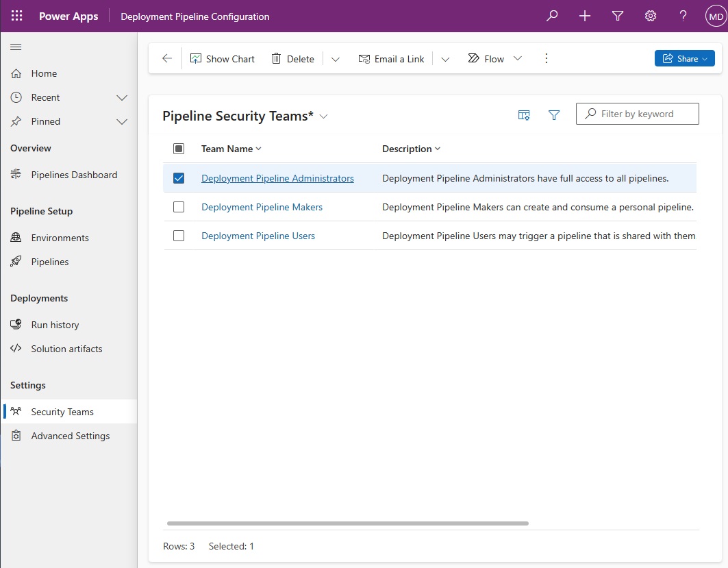Uncheck the Deployment Pipeline Administrators row
Image resolution: width=728 pixels, height=568 pixels.
(x=179, y=177)
